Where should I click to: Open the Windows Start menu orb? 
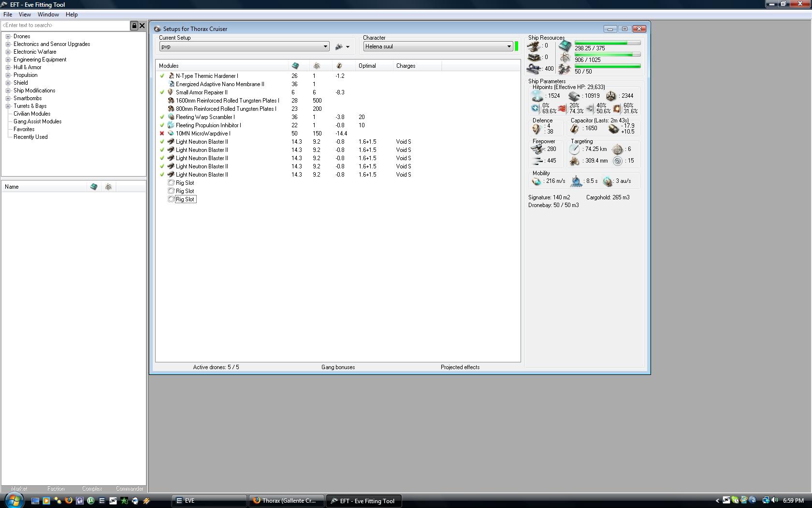coord(14,500)
